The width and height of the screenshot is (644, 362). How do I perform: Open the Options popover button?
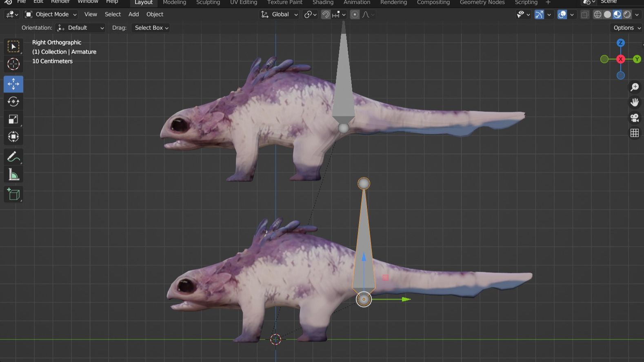pos(626,28)
